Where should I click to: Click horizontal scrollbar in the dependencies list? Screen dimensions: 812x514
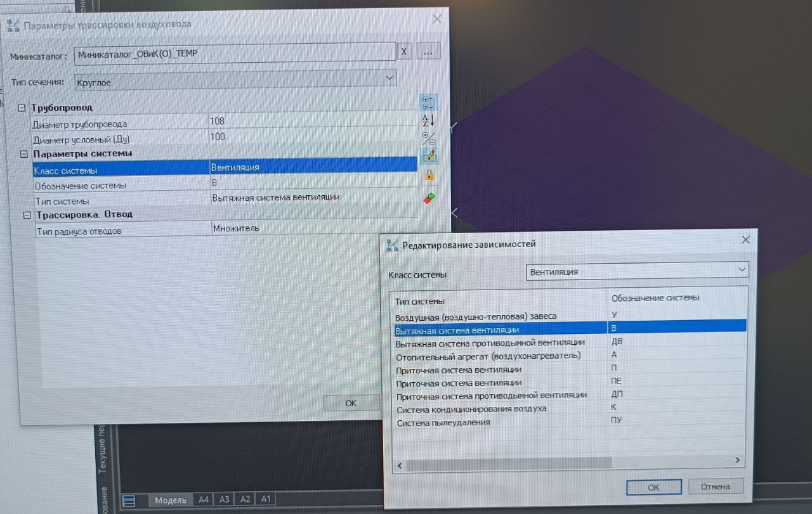pos(507,465)
